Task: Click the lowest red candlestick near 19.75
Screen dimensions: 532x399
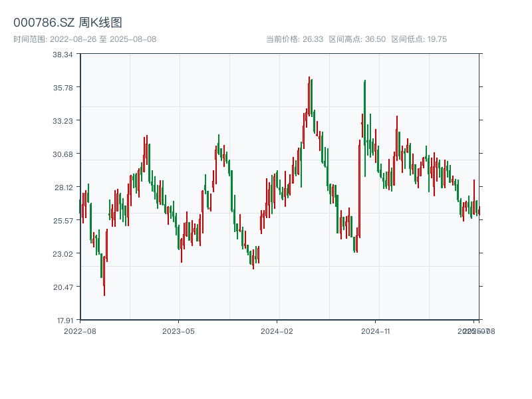Action: point(104,276)
